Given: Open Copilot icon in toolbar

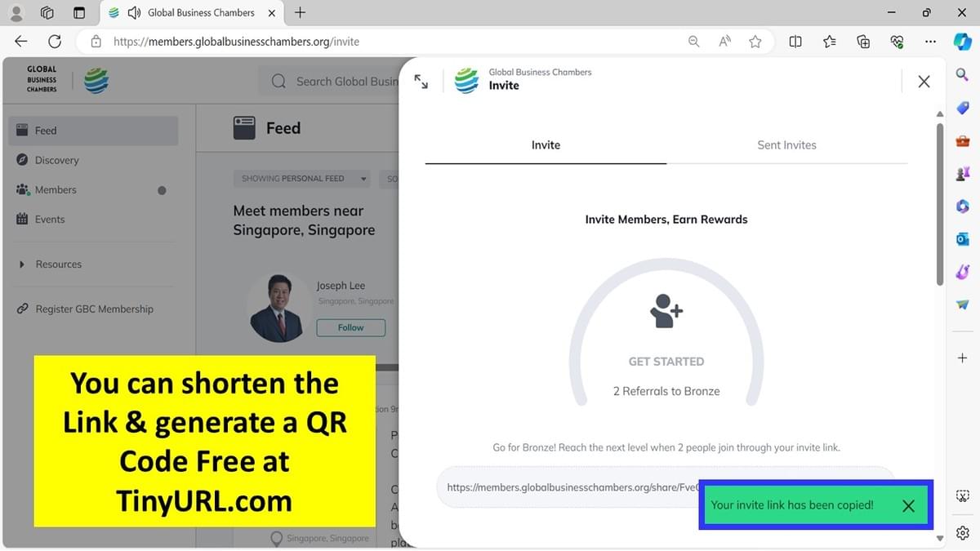Looking at the screenshot, I should coord(963,42).
